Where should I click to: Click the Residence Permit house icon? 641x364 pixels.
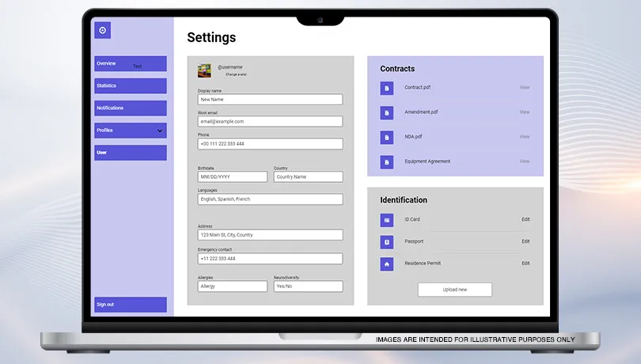click(x=386, y=264)
